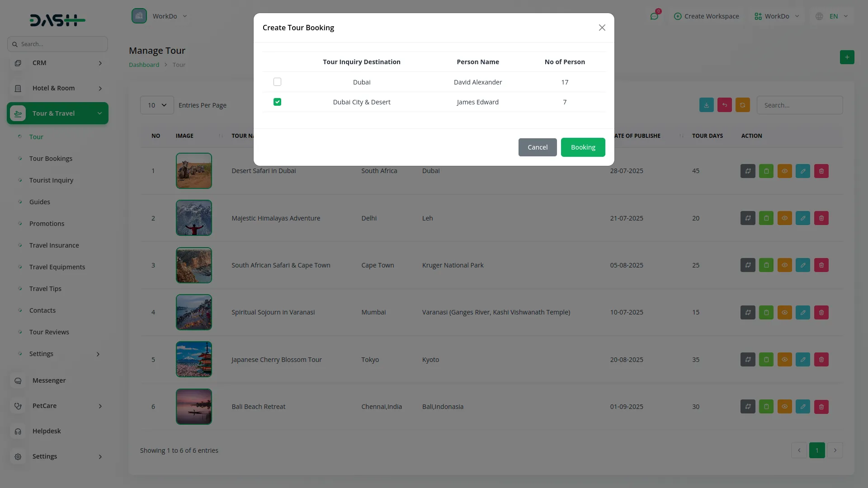
Task: Click green clipboard icon for Desert Safari
Action: (766, 171)
